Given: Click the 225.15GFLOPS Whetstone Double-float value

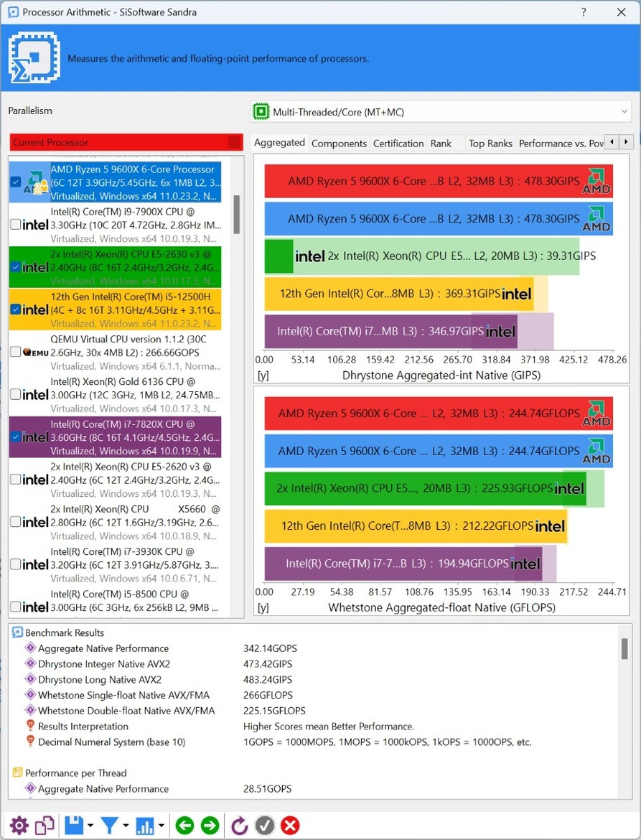Looking at the screenshot, I should pos(274,711).
